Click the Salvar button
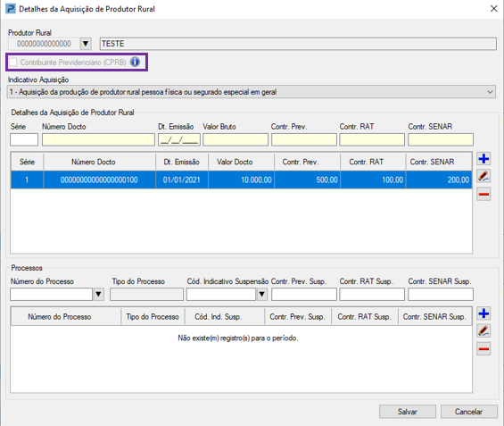Viewport: 504px width, 426px height. click(408, 412)
